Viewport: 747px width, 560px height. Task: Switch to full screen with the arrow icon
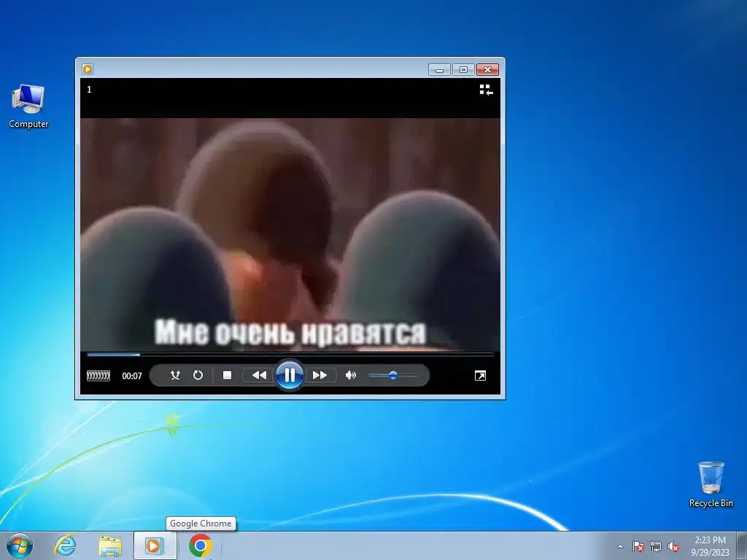[480, 376]
